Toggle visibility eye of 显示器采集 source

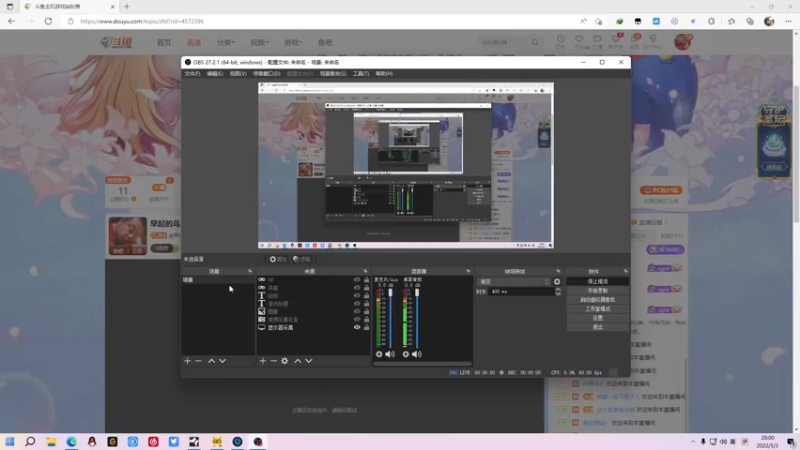pos(357,327)
